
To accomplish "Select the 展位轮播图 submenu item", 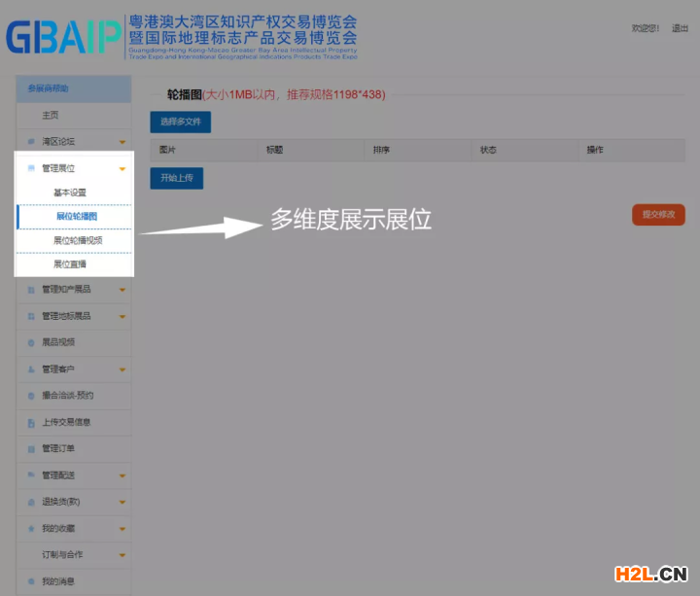I will [x=74, y=217].
